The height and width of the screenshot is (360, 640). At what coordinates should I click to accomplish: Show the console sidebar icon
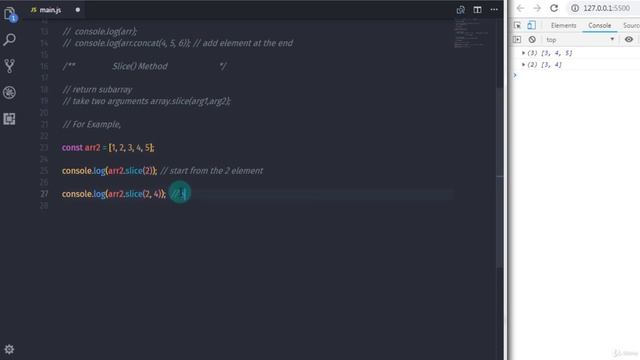pos(517,40)
